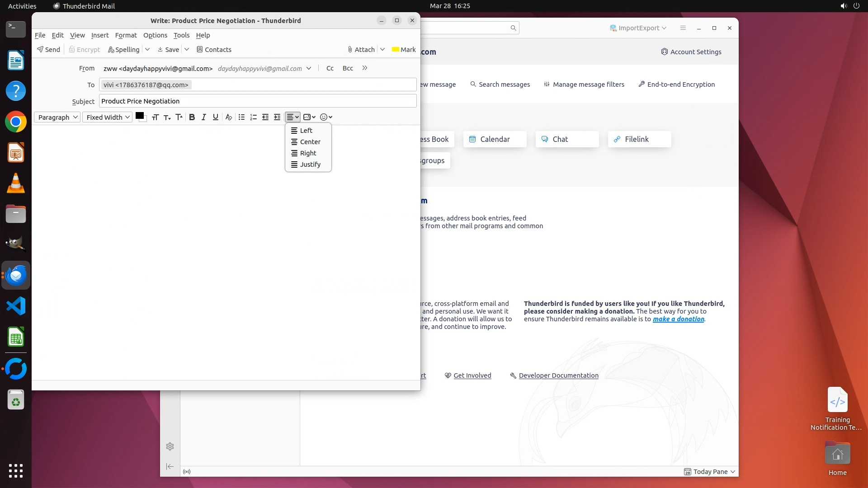This screenshot has height=488, width=868.
Task: Click the Attach paperclip button
Action: pyautogui.click(x=361, y=50)
